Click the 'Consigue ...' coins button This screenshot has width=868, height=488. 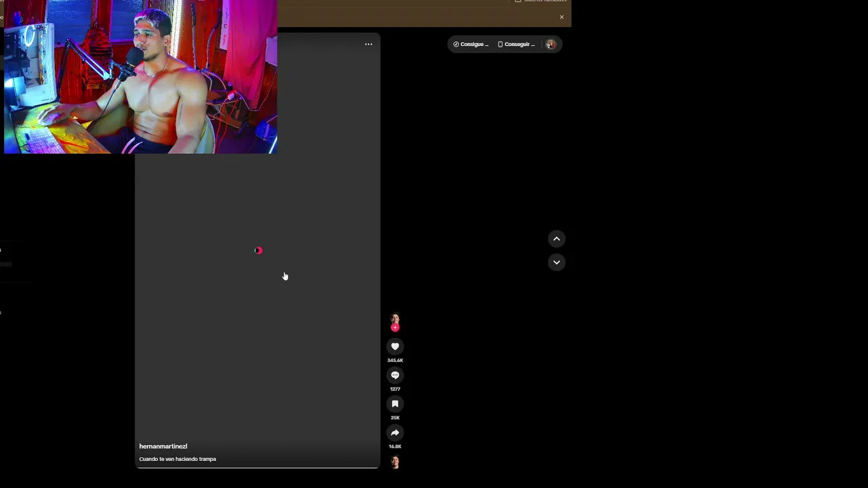[x=471, y=44]
